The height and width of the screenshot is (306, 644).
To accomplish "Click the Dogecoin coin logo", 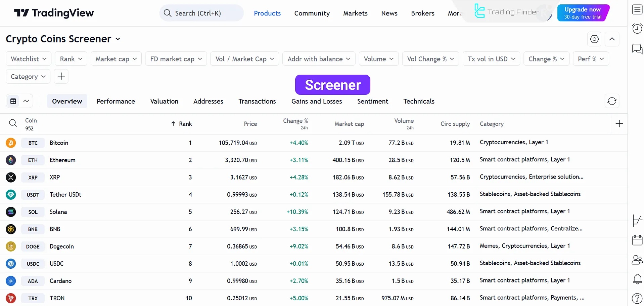I will pyautogui.click(x=11, y=246).
